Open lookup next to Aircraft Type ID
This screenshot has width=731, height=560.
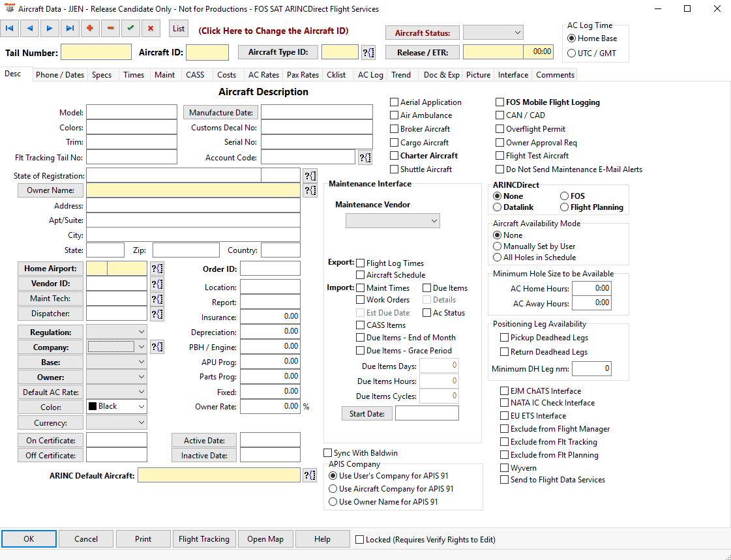tap(368, 52)
